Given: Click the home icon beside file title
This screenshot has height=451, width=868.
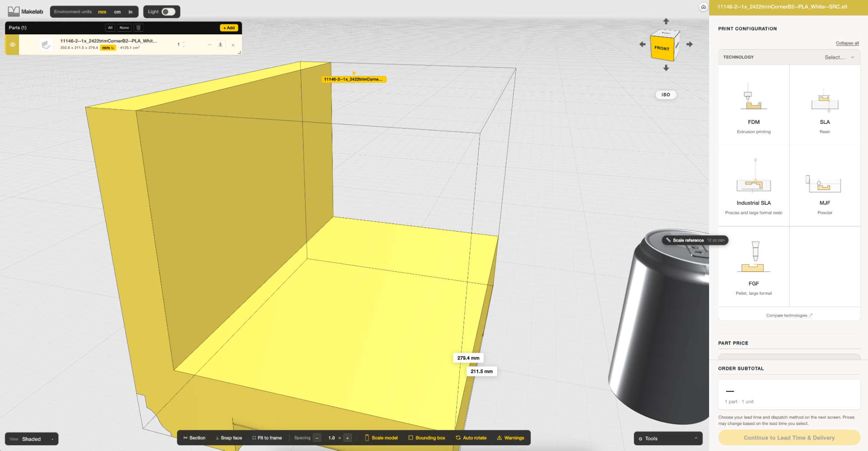Looking at the screenshot, I should point(703,7).
